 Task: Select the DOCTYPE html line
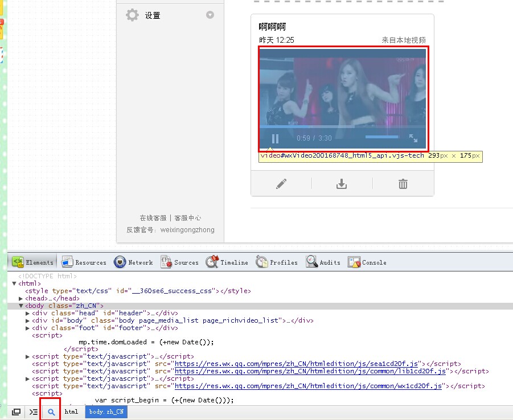click(47, 276)
